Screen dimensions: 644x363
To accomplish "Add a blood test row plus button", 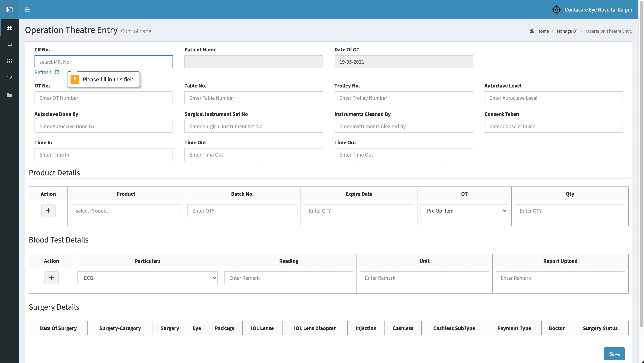I will [x=52, y=278].
